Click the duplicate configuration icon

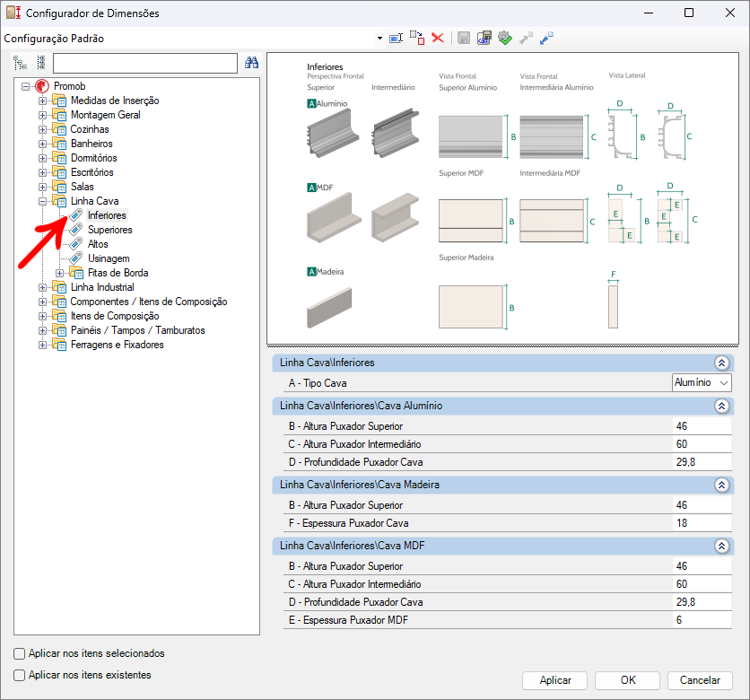pos(417,38)
